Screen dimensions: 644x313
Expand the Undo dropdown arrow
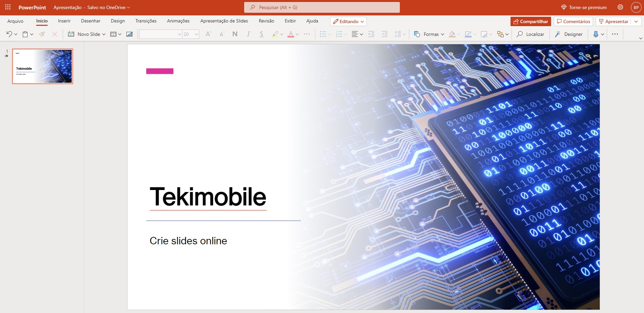pos(16,34)
